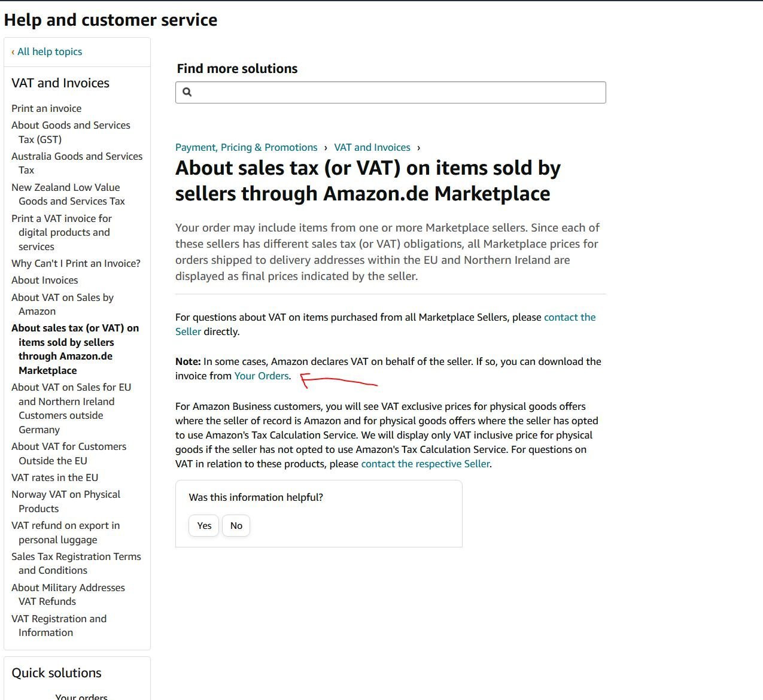Open VAT refund on export in personal luggage
This screenshot has width=763, height=700.
[x=65, y=532]
